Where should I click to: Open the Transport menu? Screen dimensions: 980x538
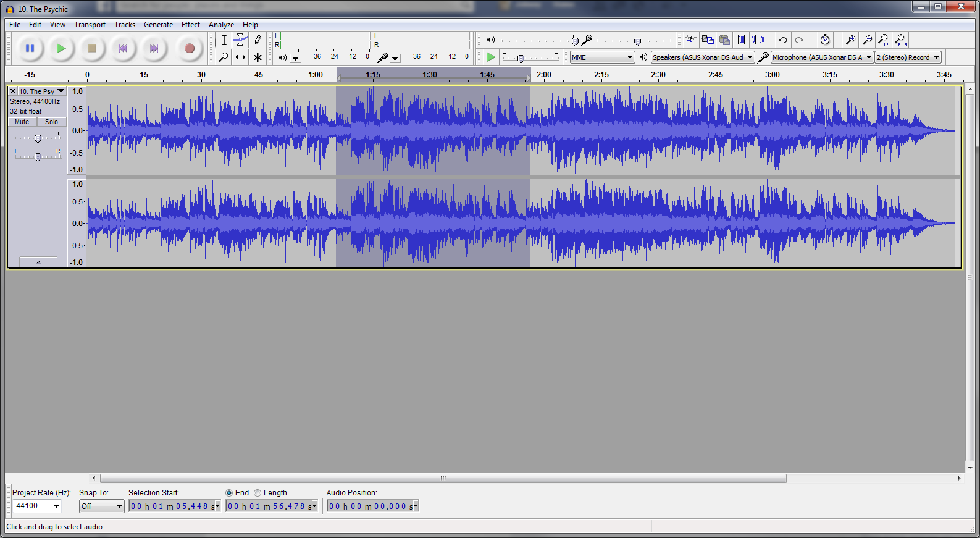90,25
